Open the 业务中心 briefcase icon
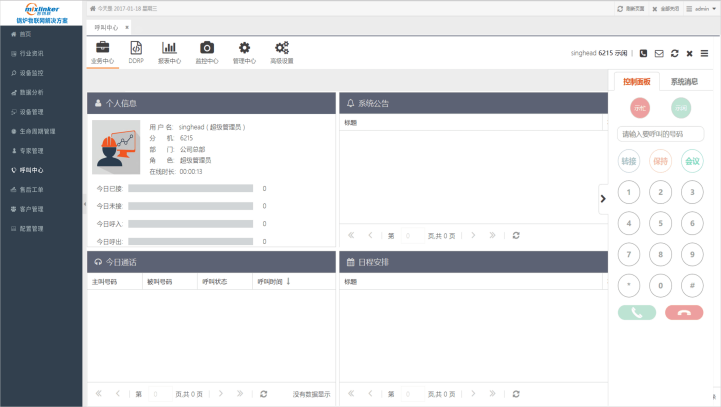 click(102, 48)
